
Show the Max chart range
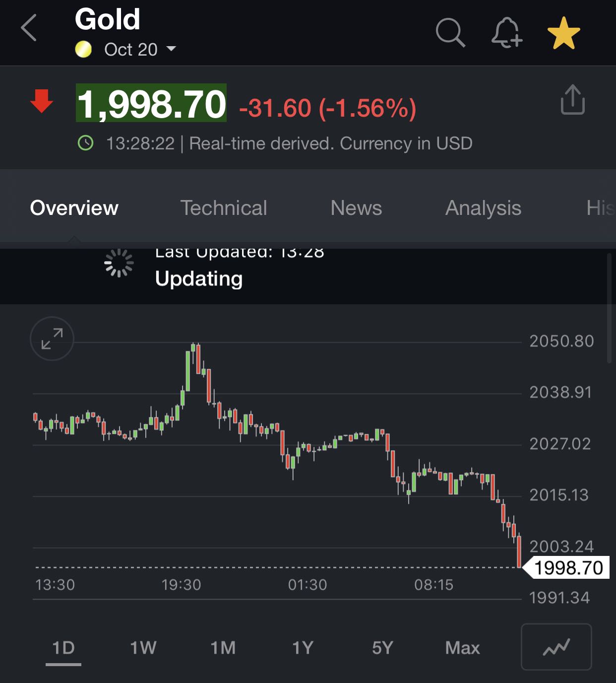point(462,648)
